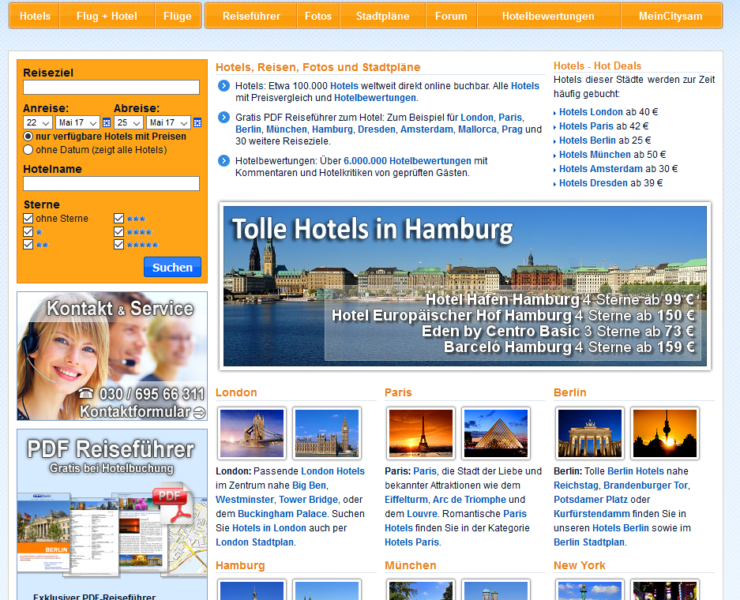Open the Hotels München hot deal link
Image resolution: width=740 pixels, height=600 pixels.
coord(595,154)
